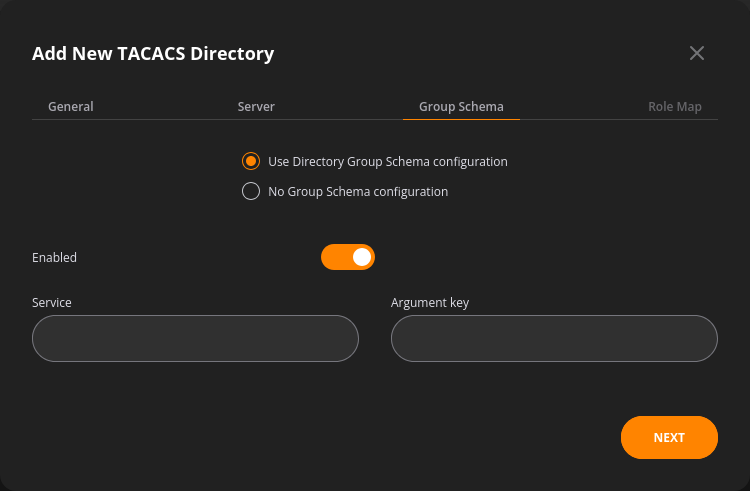This screenshot has width=750, height=491.
Task: Click the orange track of the Enabled switch
Action: point(336,257)
